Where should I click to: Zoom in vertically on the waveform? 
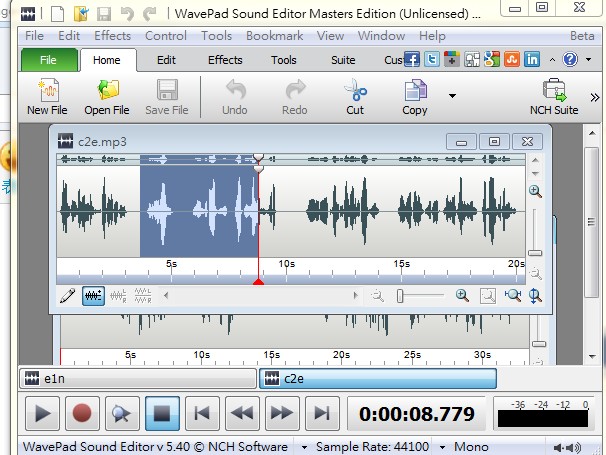(535, 191)
